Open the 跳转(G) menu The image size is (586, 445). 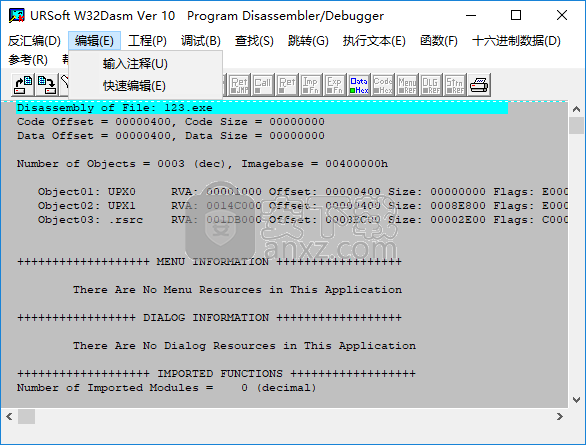click(308, 40)
